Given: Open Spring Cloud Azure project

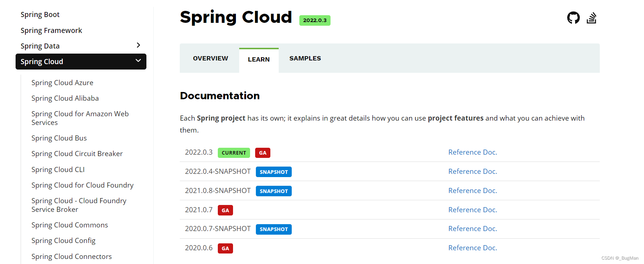Looking at the screenshot, I should 62,83.
